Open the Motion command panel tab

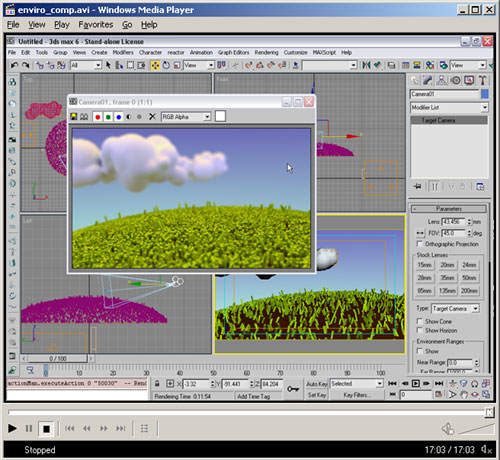tap(456, 80)
